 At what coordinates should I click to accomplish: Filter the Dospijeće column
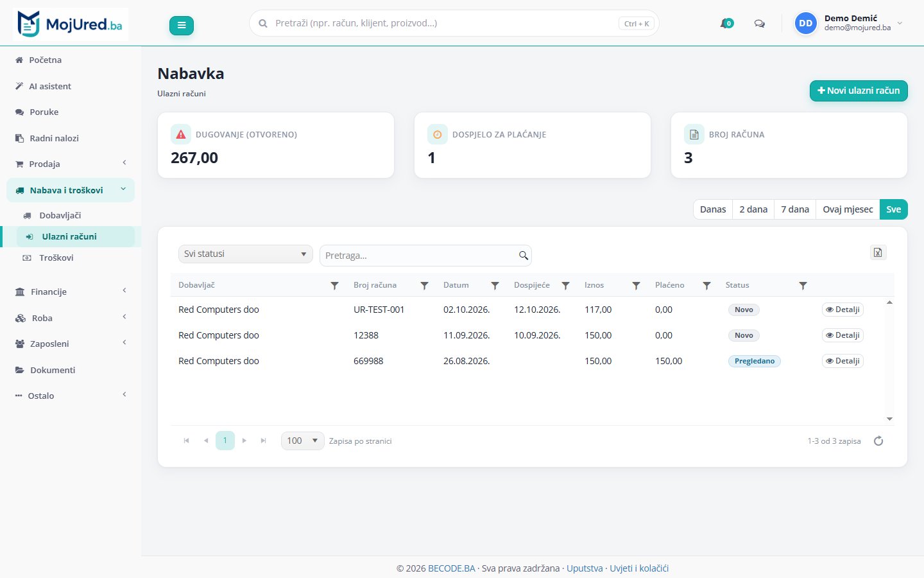click(x=565, y=285)
